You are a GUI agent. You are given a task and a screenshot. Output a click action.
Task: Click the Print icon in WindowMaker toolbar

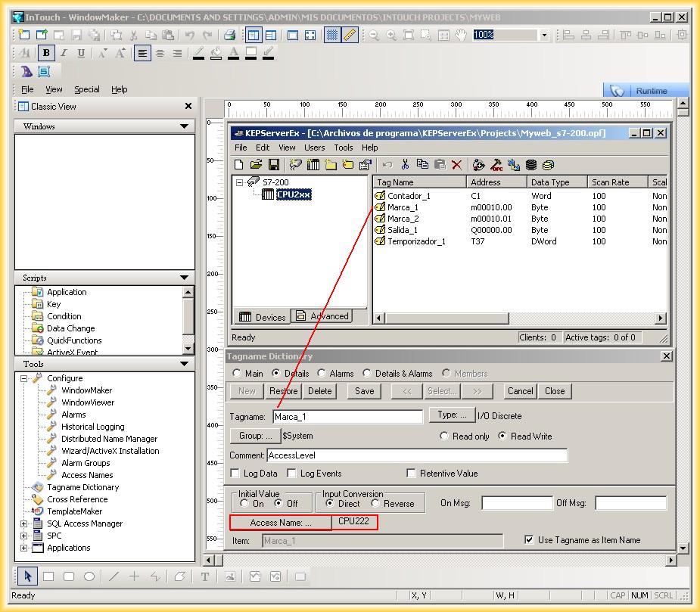[229, 35]
